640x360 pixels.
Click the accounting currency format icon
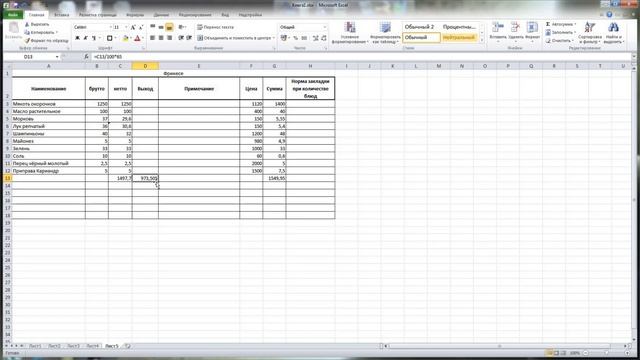284,38
